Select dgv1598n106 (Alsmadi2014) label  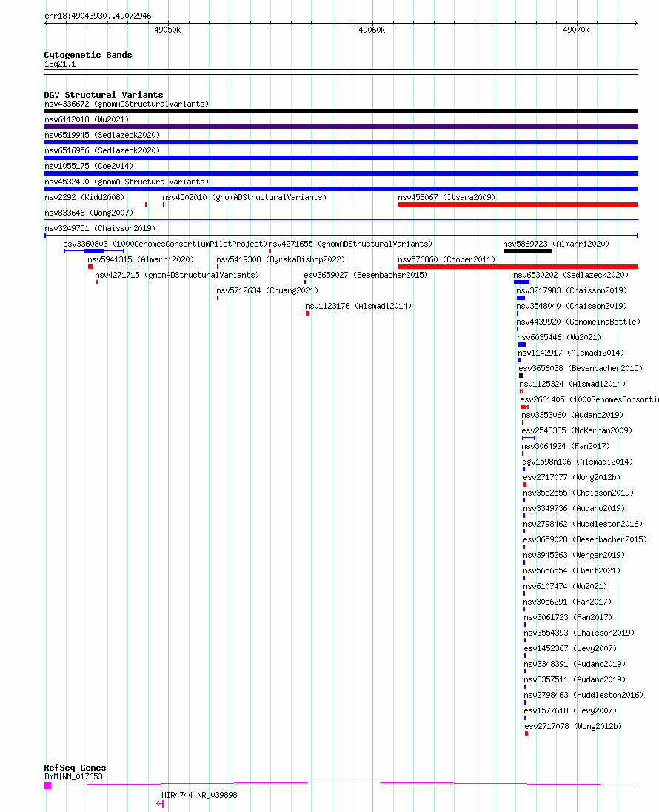tap(578, 462)
